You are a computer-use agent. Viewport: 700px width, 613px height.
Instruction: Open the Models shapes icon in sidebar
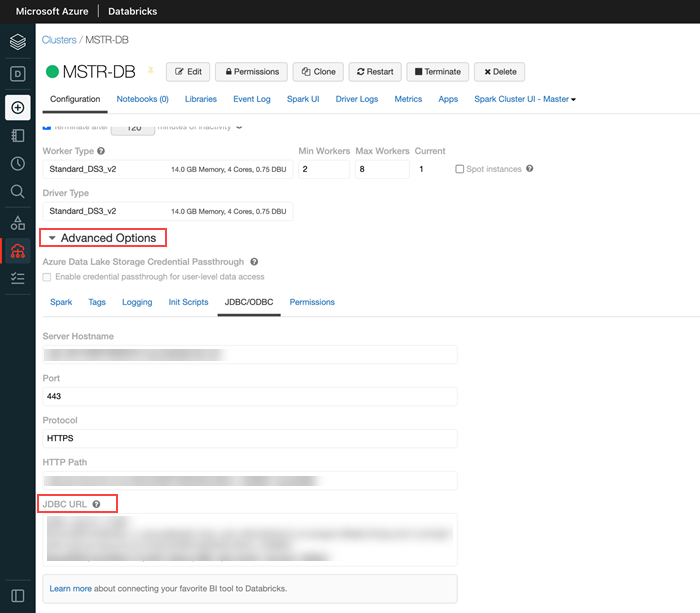point(17,223)
